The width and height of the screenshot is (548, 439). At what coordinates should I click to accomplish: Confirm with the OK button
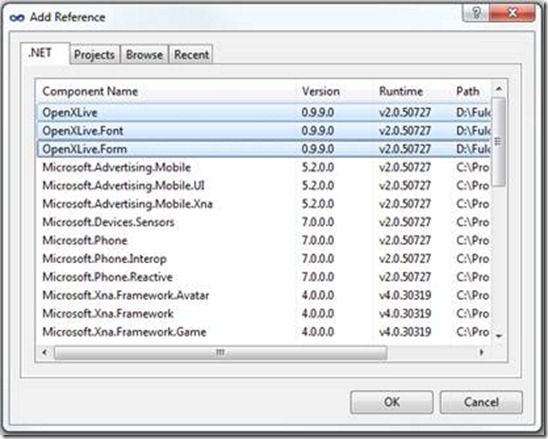coord(392,402)
